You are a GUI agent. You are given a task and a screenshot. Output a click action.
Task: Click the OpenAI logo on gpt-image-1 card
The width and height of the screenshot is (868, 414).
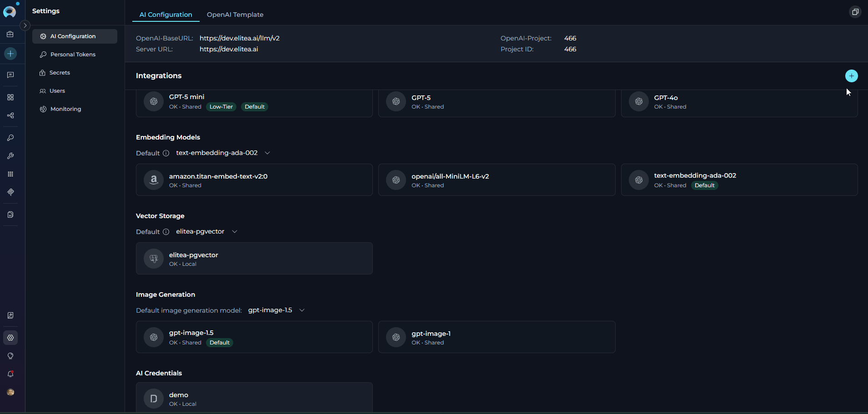point(396,337)
